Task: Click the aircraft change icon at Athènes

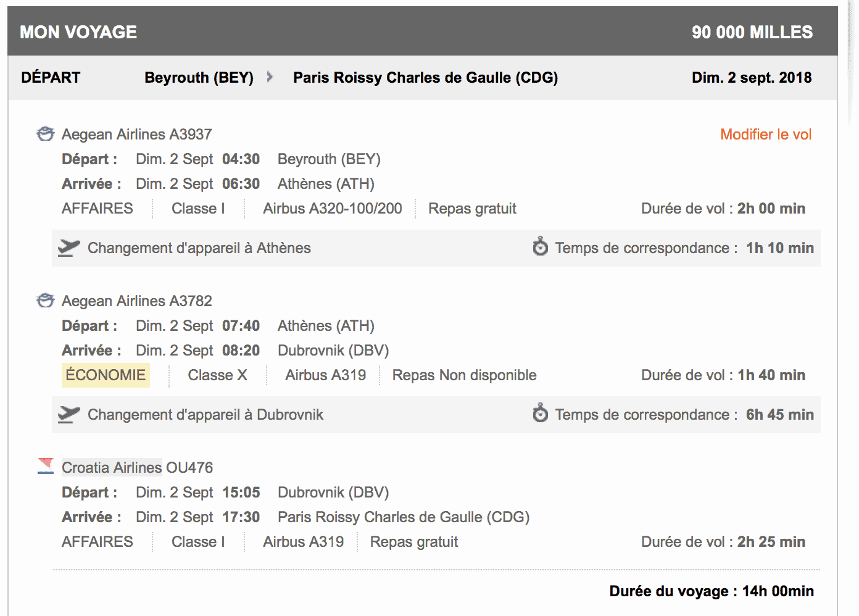Action: point(68,248)
